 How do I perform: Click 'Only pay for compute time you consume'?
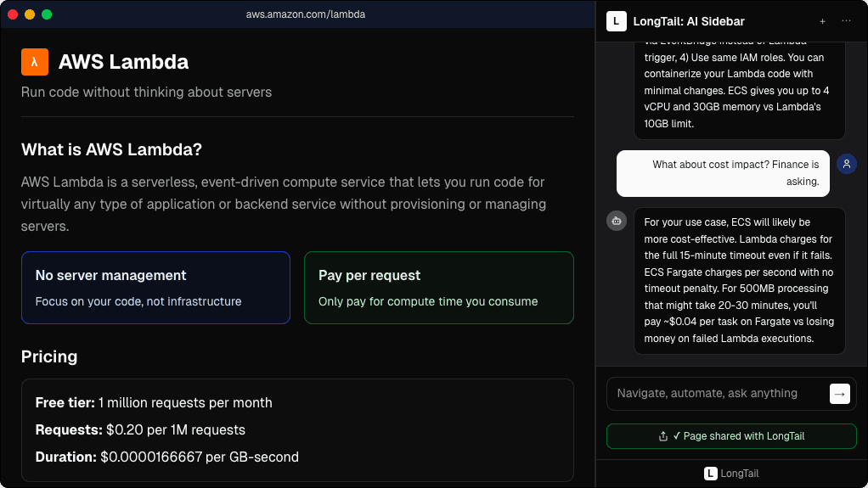point(428,301)
